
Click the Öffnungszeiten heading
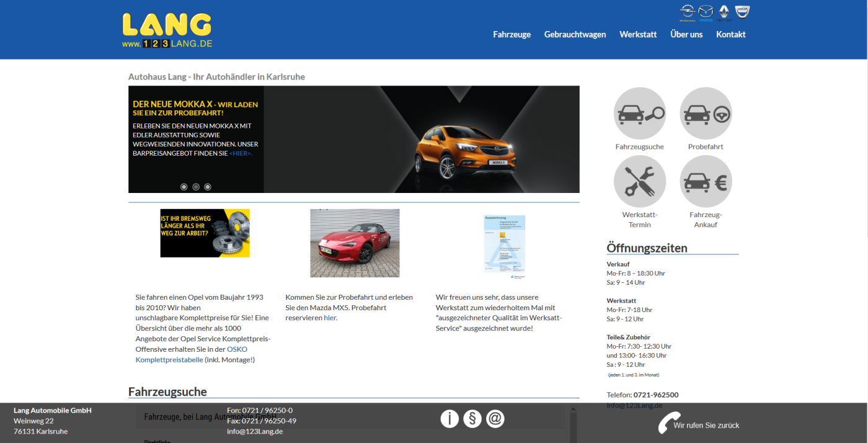[x=647, y=248]
